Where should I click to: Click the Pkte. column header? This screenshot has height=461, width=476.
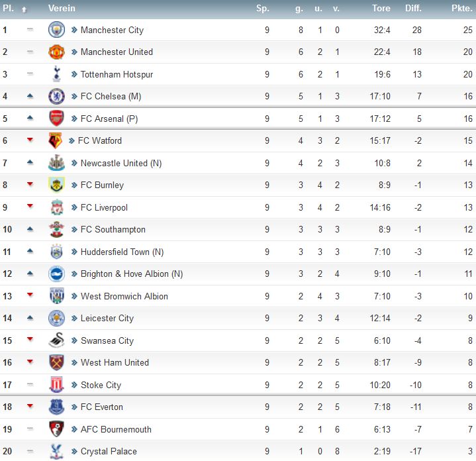click(x=461, y=8)
